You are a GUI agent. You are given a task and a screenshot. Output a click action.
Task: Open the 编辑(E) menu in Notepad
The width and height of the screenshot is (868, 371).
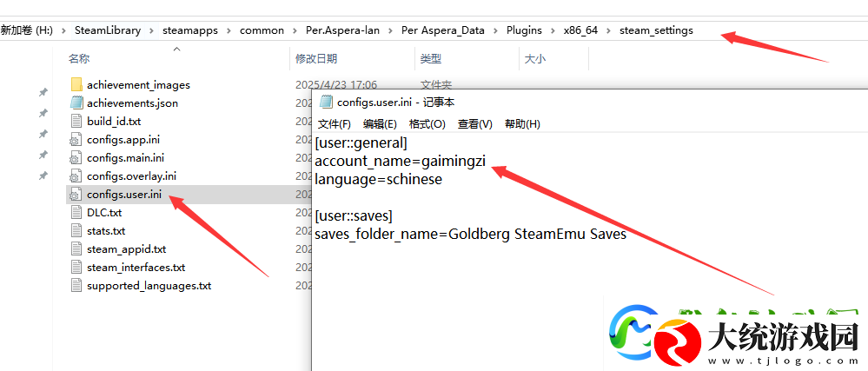[x=380, y=124]
